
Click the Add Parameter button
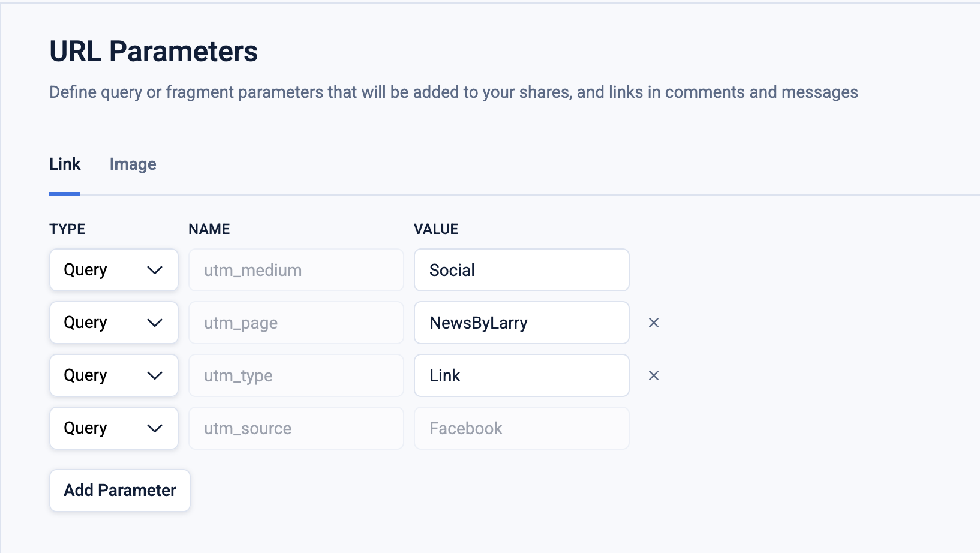pyautogui.click(x=120, y=491)
